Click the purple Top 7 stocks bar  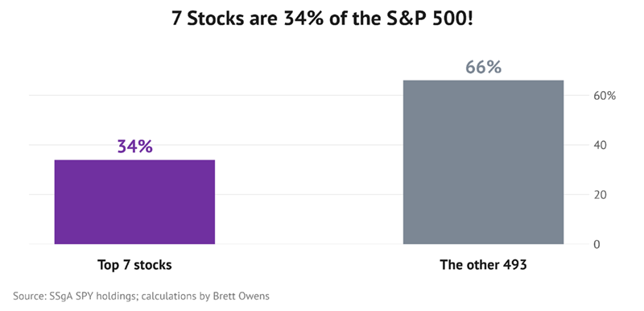click(x=134, y=201)
